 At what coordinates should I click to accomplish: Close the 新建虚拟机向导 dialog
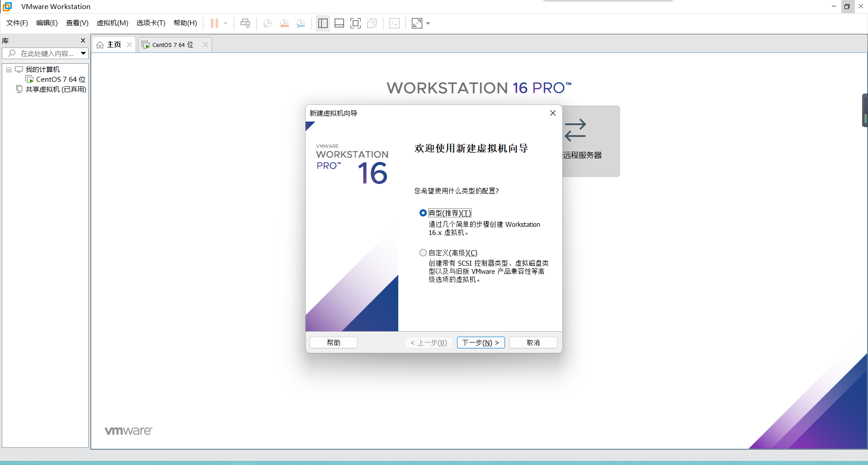coord(553,113)
